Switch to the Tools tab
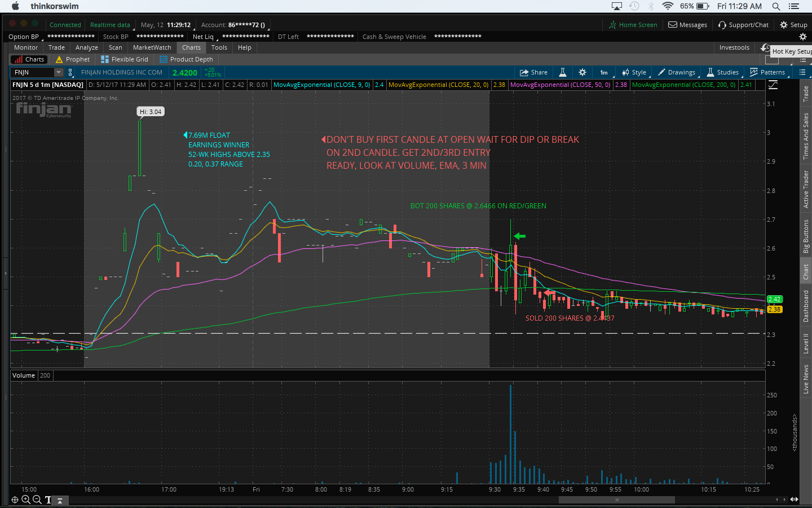 (219, 47)
